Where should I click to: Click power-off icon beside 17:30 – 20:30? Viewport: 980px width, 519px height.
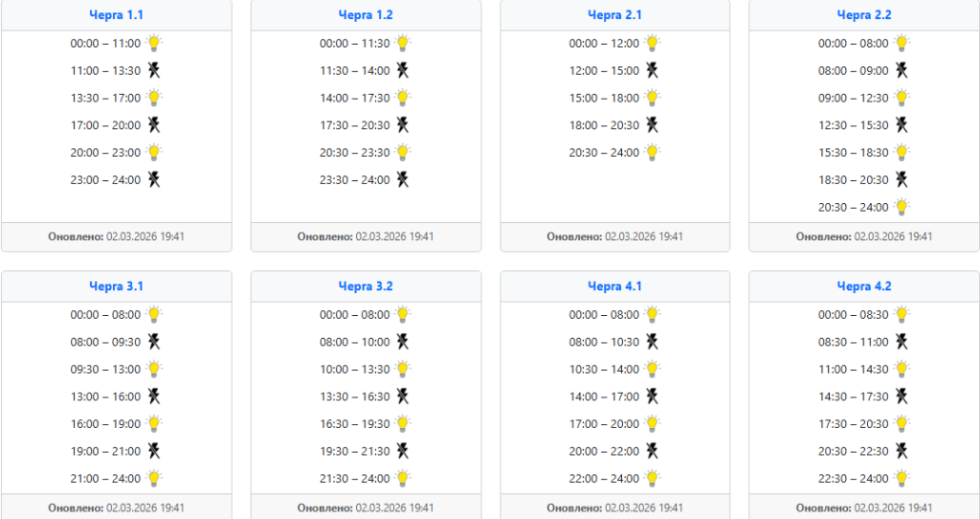point(403,125)
